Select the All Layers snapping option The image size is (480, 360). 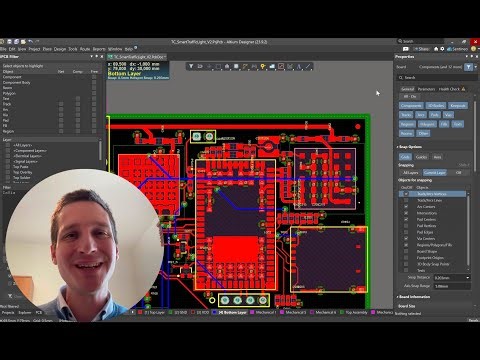[x=410, y=173]
